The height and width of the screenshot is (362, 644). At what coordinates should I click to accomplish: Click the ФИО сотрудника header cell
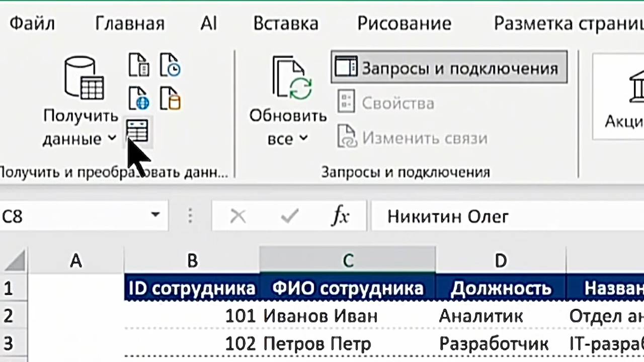pos(348,288)
